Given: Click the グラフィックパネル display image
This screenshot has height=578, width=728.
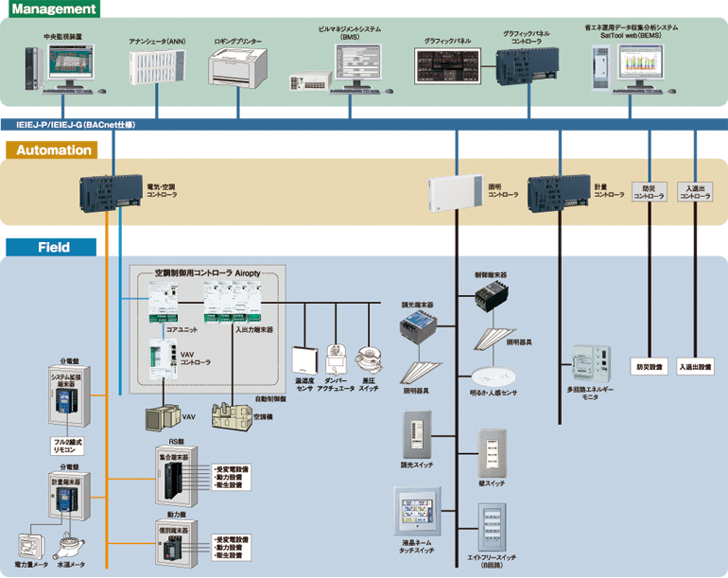Looking at the screenshot, I should pyautogui.click(x=445, y=65).
